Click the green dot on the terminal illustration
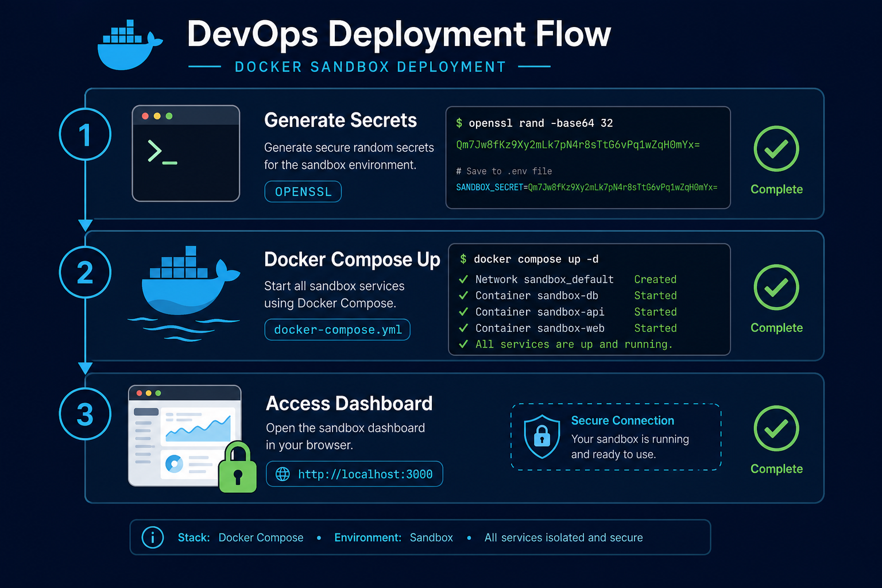 coord(169,116)
